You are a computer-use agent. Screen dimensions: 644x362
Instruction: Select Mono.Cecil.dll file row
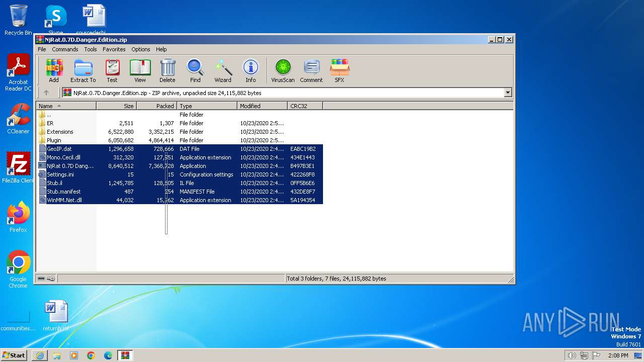(x=180, y=157)
